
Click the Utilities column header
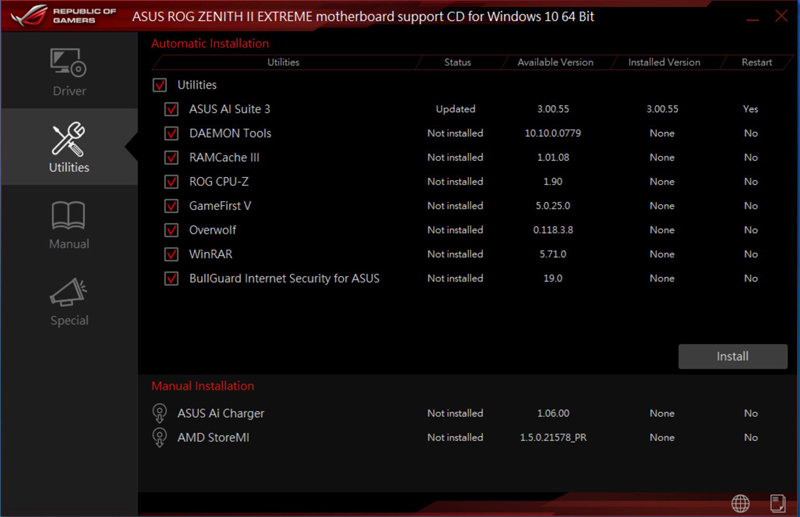point(283,62)
